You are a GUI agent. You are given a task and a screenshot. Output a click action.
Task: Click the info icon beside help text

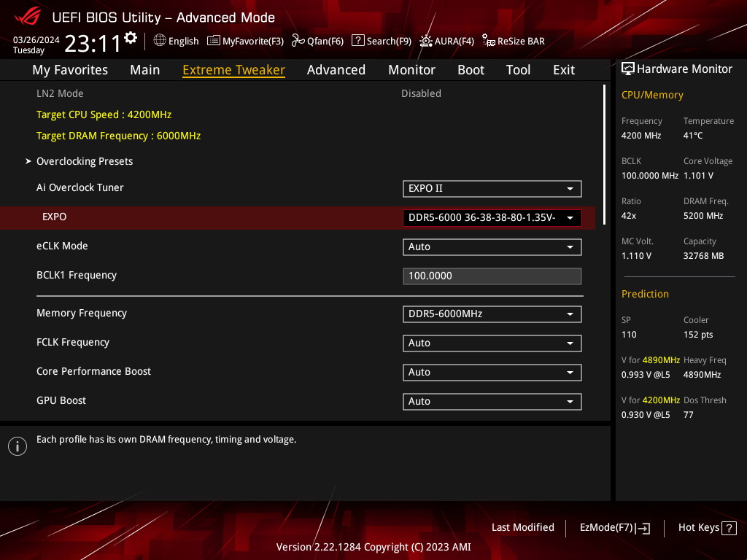click(x=18, y=446)
